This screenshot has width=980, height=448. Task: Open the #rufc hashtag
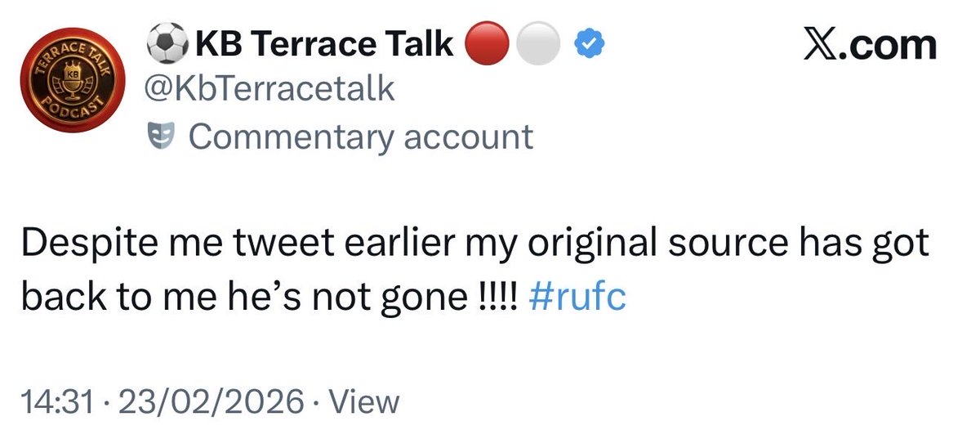[578, 298]
